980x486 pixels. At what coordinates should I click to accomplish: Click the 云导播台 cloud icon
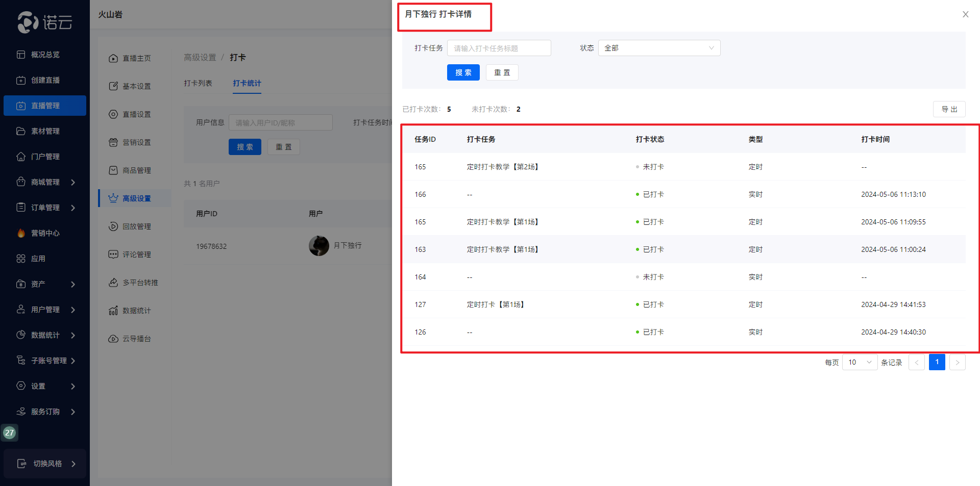tap(113, 339)
